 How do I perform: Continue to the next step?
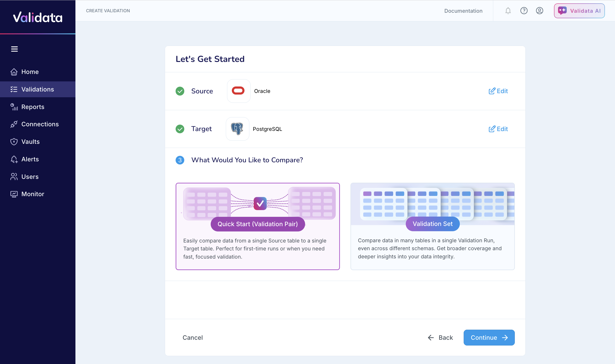click(x=489, y=338)
